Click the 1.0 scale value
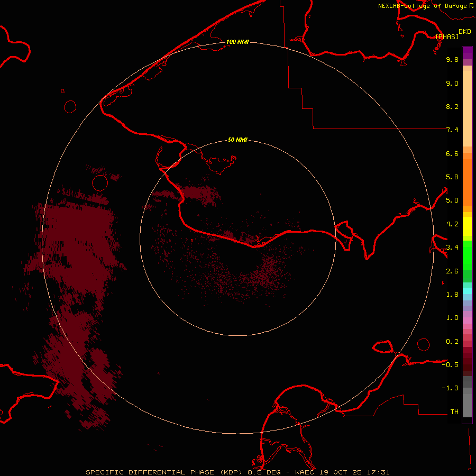 click(x=452, y=318)
